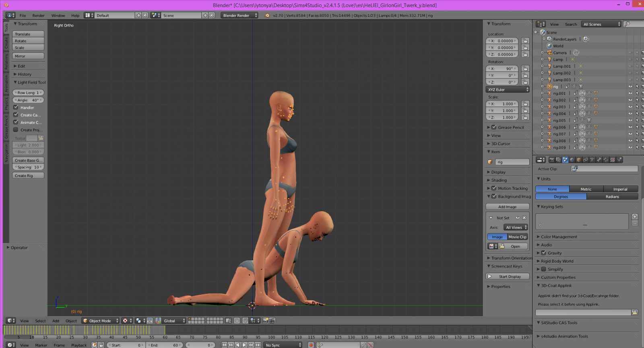The image size is (644, 348).
Task: Enable the Create Proj... checkbox
Action: (16, 130)
